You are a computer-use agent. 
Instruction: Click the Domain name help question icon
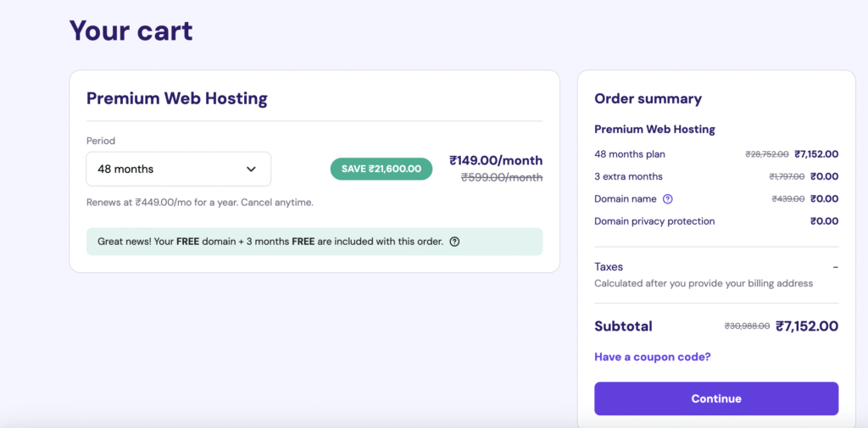point(668,199)
